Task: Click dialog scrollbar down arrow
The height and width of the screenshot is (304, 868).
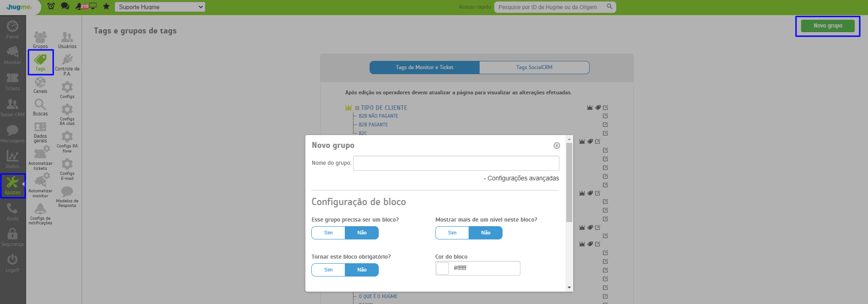Action: pos(569,288)
